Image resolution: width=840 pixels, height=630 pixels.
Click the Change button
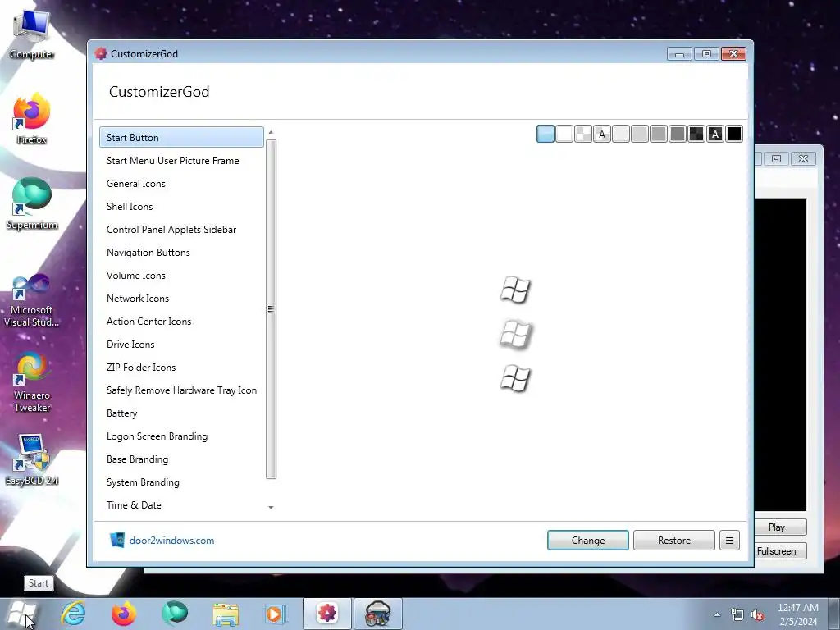(587, 540)
